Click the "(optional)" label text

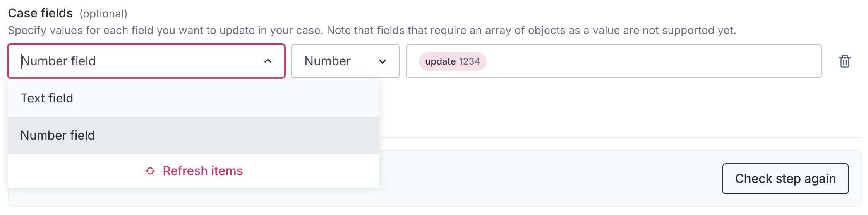click(103, 14)
